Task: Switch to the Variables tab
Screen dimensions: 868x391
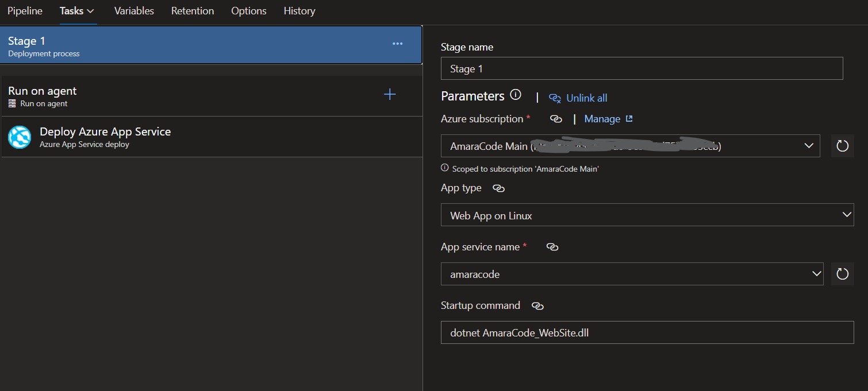Action: point(134,11)
